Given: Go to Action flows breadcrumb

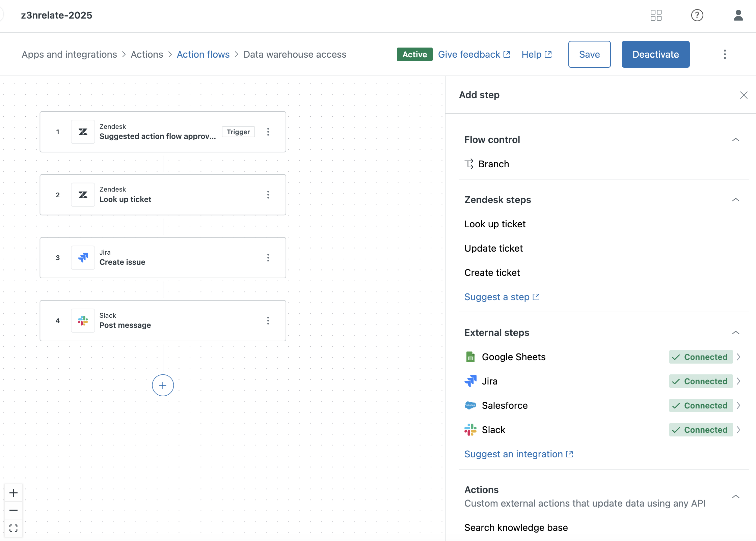Looking at the screenshot, I should [x=203, y=54].
